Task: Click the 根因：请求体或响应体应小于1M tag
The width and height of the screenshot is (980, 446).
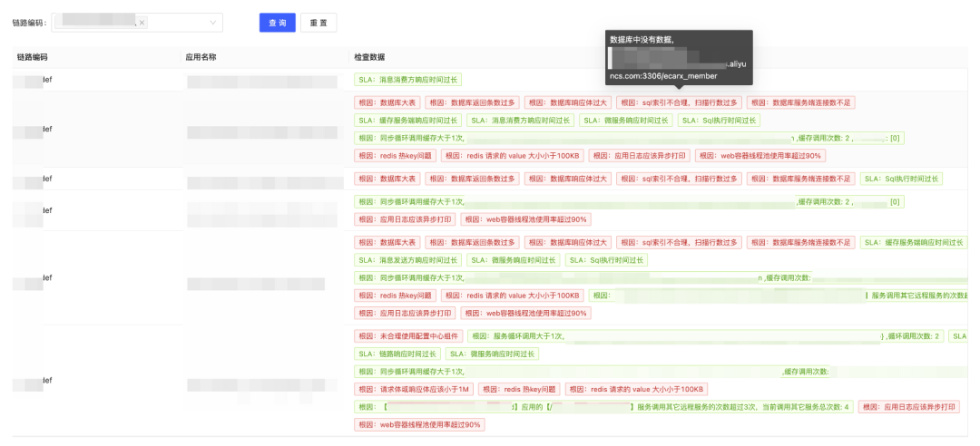Action: (x=413, y=389)
